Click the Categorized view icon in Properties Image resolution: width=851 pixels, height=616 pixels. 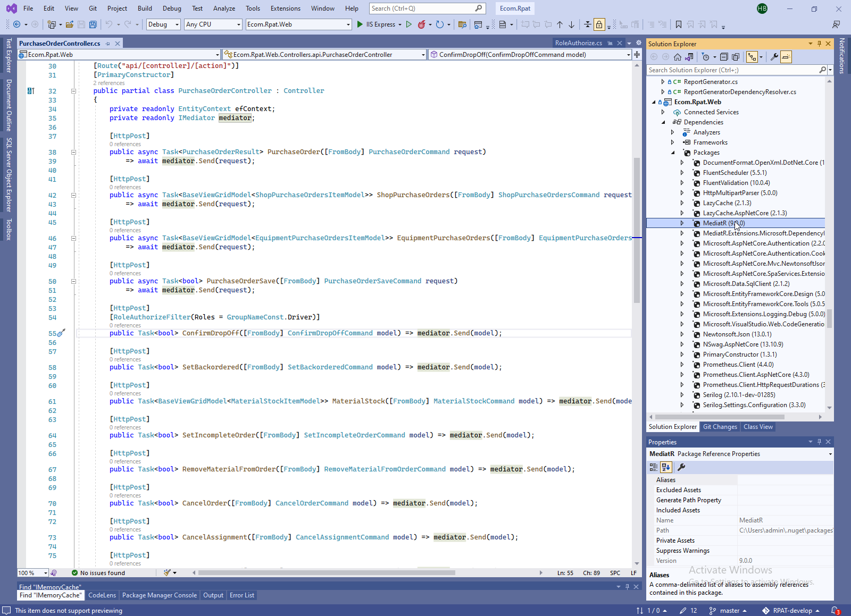click(654, 467)
